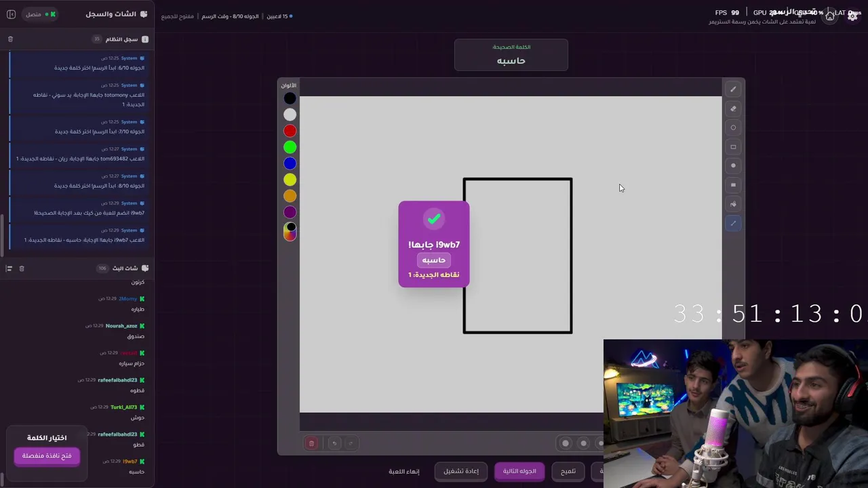Redo the drawing stroke
868x488 pixels.
click(351, 443)
